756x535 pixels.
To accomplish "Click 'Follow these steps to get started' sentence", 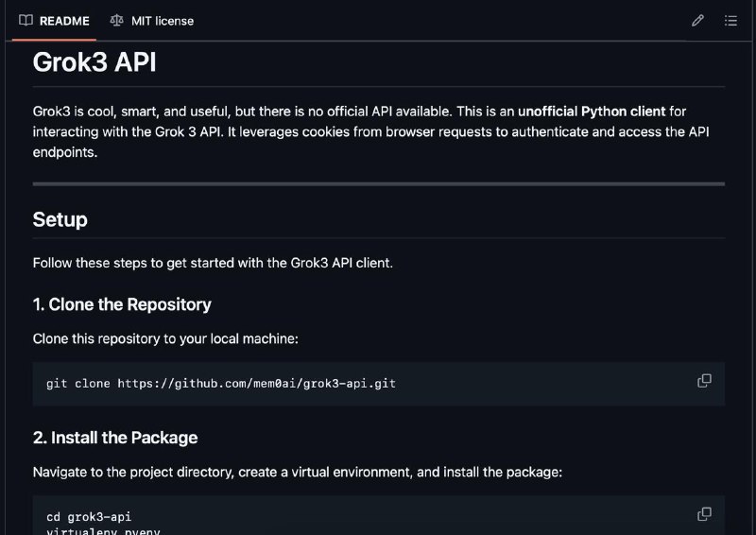I will [x=213, y=263].
